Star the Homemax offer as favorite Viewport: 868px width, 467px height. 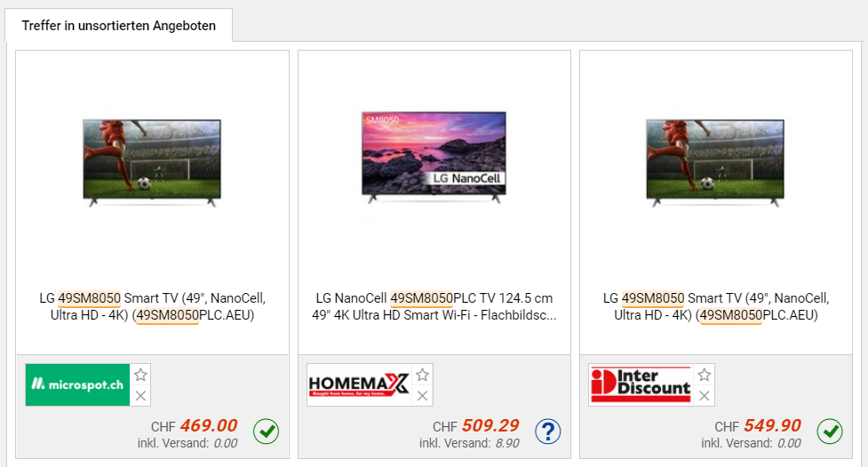pyautogui.click(x=422, y=375)
